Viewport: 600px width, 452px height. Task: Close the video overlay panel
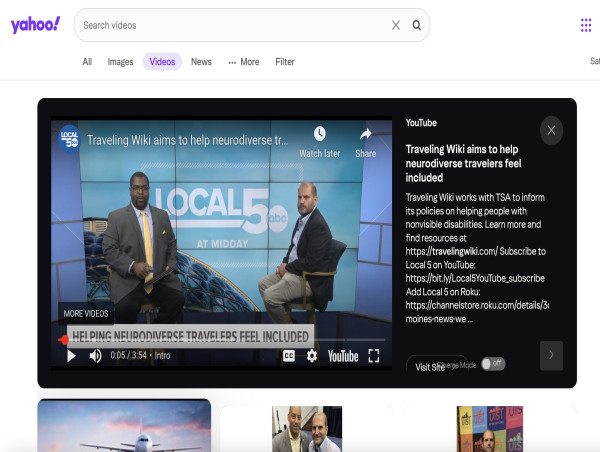[x=551, y=131]
